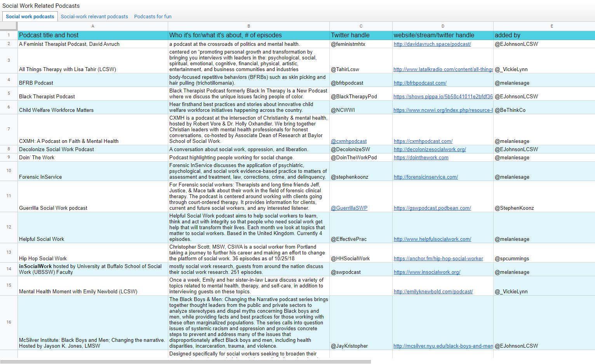Open anchor.fm hip-hop-social-worker link

point(438,259)
